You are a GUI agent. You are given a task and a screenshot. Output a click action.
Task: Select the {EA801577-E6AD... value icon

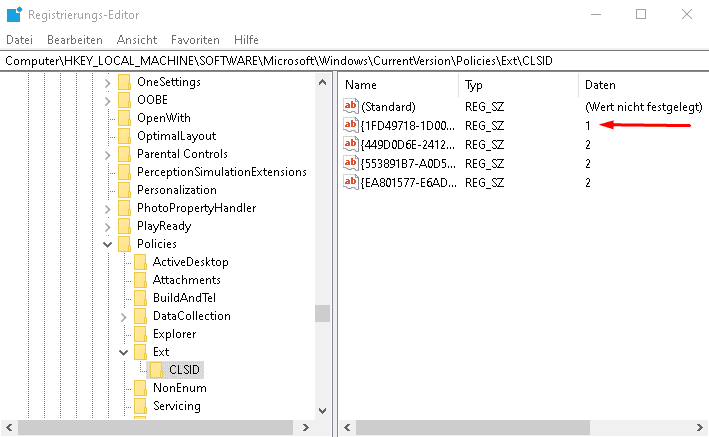[350, 182]
